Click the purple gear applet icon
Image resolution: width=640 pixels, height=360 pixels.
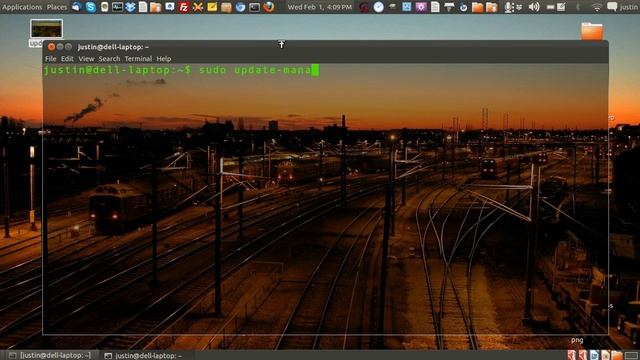pos(421,7)
